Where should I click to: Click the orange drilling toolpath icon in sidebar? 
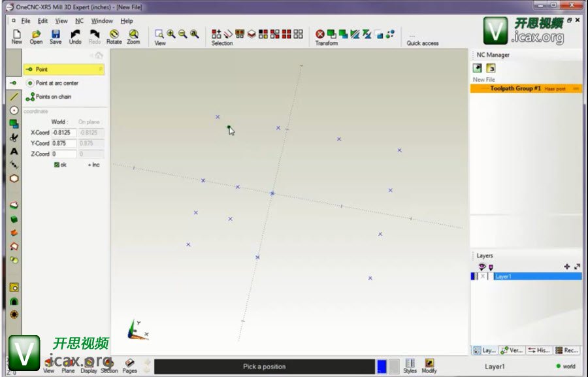point(14,314)
